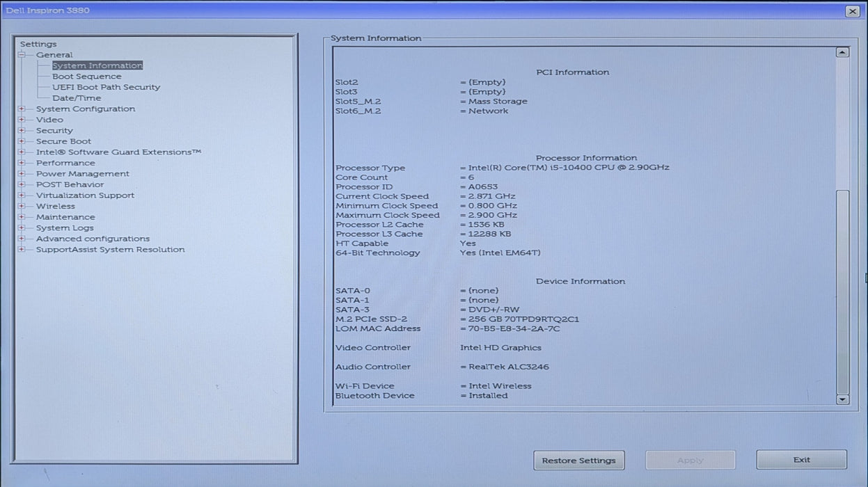Viewport: 868px width, 487px height.
Task: Select the Security category label
Action: (x=54, y=131)
